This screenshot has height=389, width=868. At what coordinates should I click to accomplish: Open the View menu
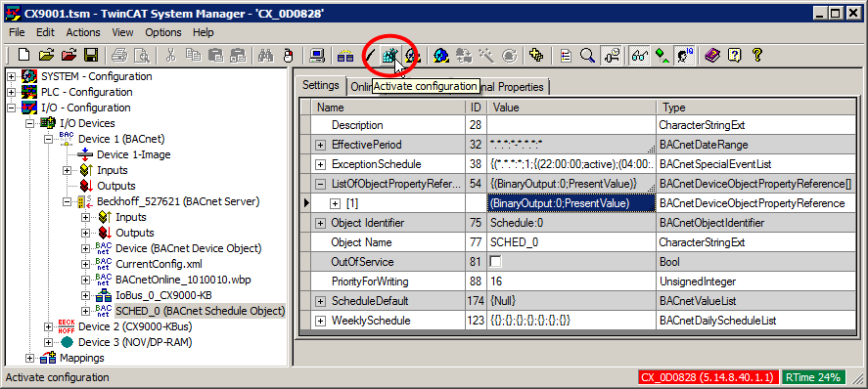[x=123, y=32]
